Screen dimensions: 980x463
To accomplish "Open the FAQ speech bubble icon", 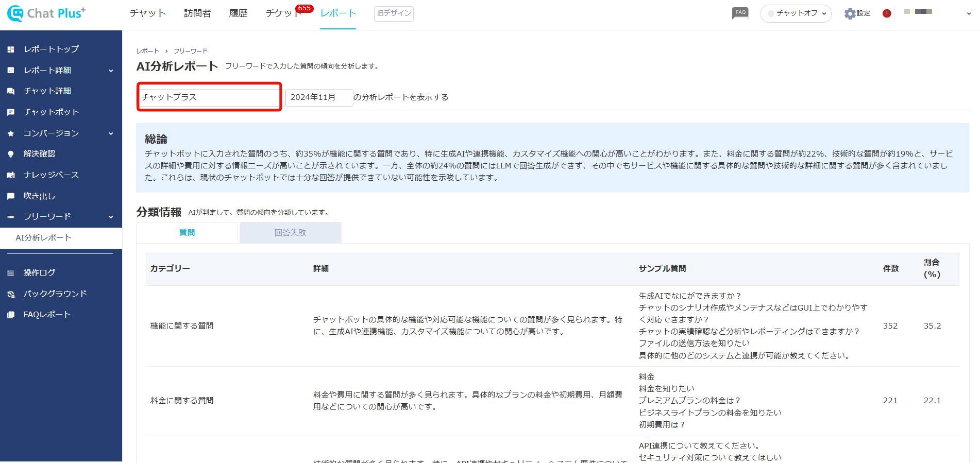I will 740,13.
